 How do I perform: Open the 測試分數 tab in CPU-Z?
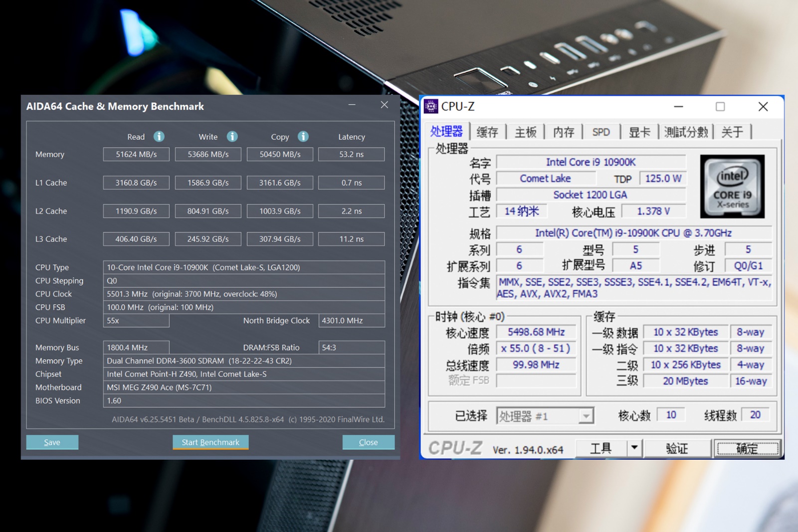coord(686,132)
